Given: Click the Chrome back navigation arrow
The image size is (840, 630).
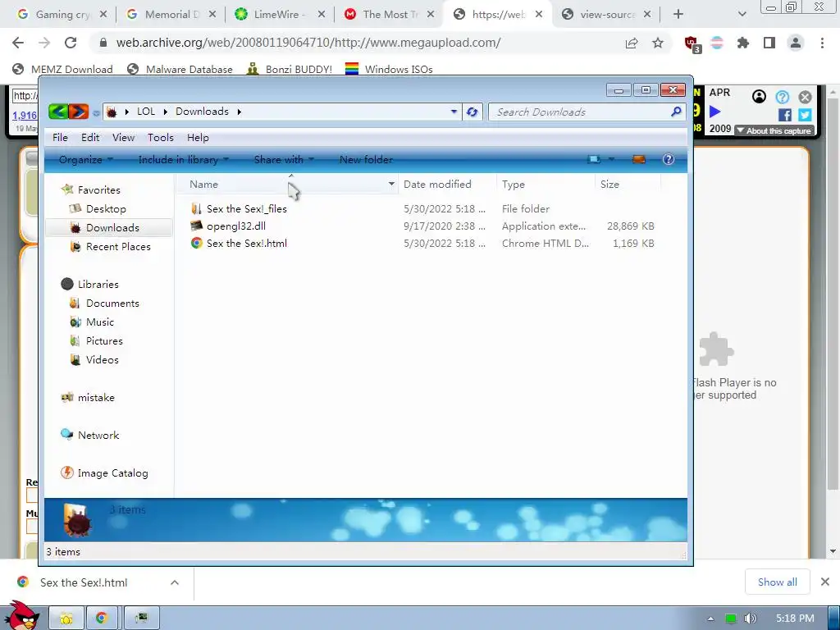Looking at the screenshot, I should point(18,43).
